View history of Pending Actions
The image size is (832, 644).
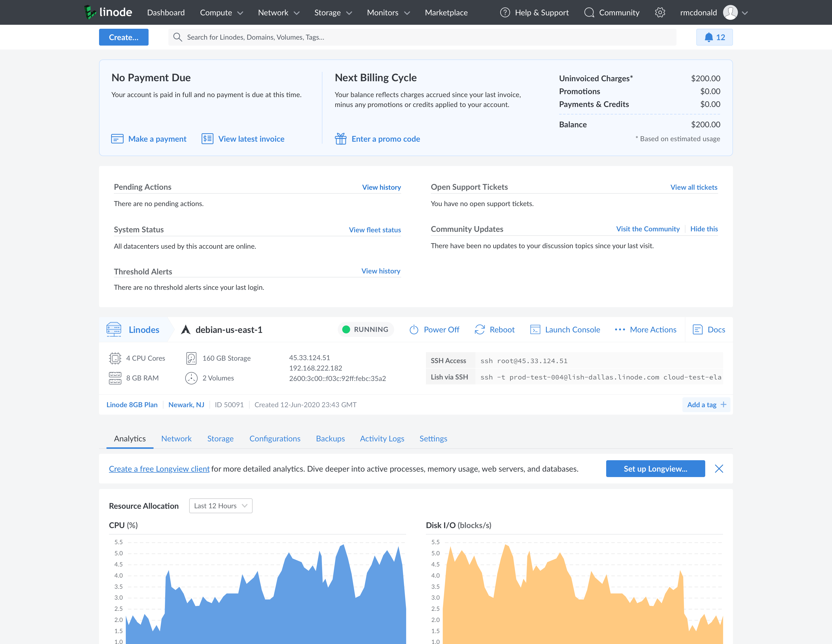click(x=381, y=187)
